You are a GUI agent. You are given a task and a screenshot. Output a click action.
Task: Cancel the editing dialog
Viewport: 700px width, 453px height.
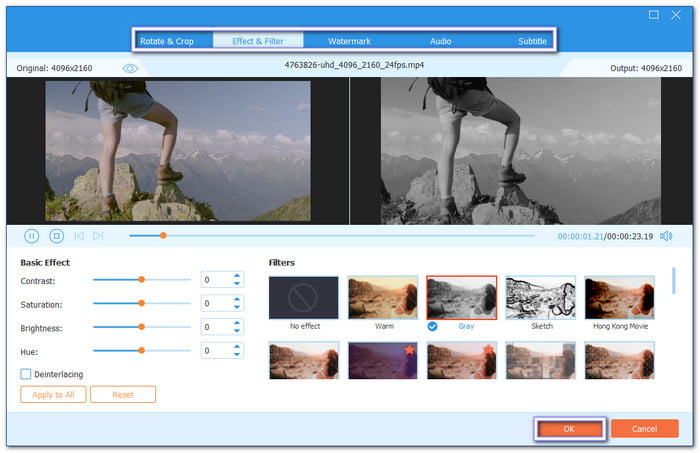pos(644,429)
